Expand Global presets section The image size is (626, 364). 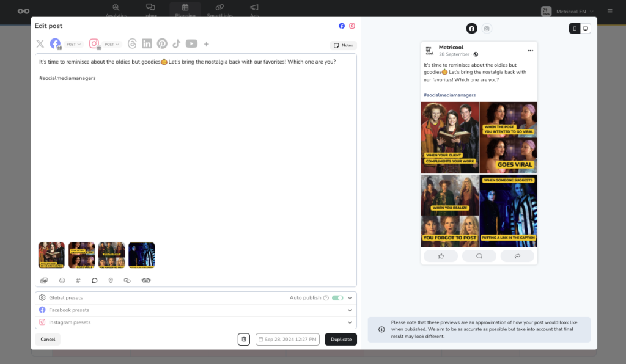click(196, 298)
